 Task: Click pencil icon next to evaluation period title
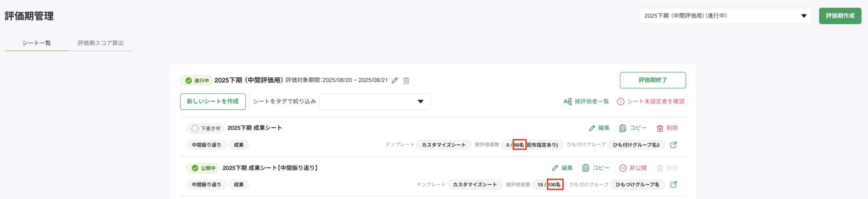395,80
